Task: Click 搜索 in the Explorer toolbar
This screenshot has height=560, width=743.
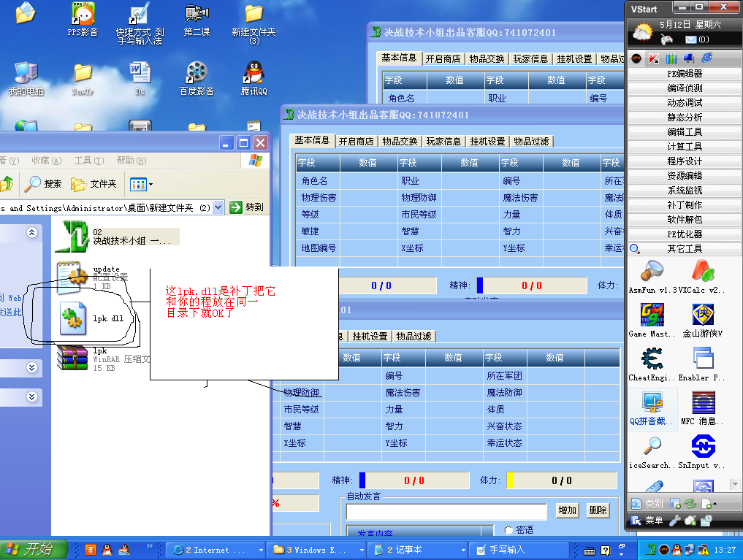Action: click(x=44, y=184)
